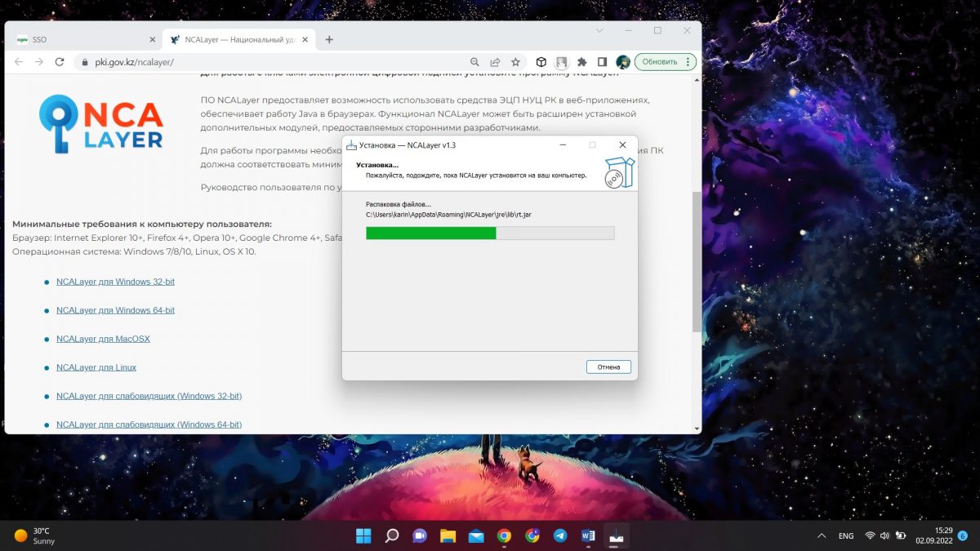980x551 pixels.
Task: Open the Chrome tab search chevron
Action: 599,31
